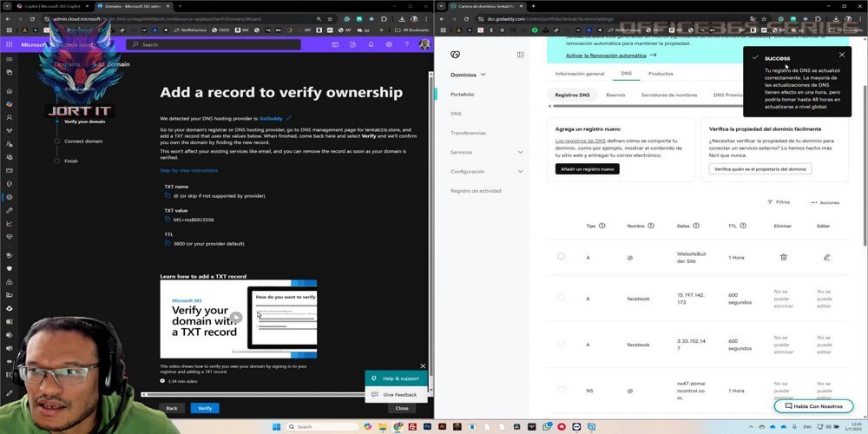Select checkbox for NS ns47 record

click(561, 390)
